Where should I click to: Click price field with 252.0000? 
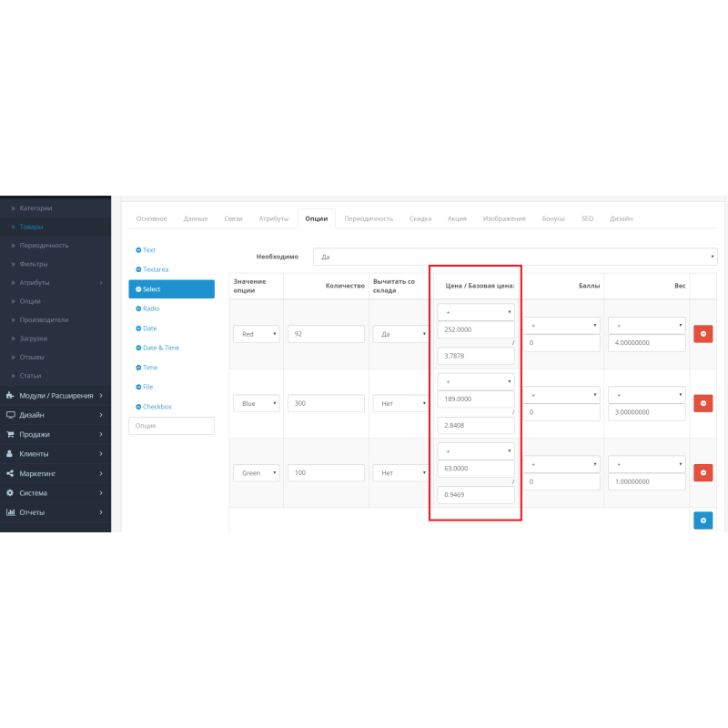pyautogui.click(x=475, y=329)
